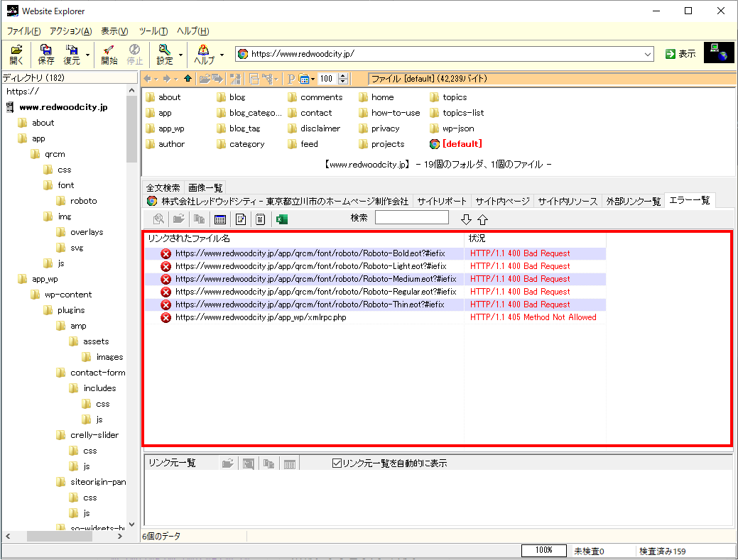
Task: Open the topics-list folder in the file pane
Action: 463,113
